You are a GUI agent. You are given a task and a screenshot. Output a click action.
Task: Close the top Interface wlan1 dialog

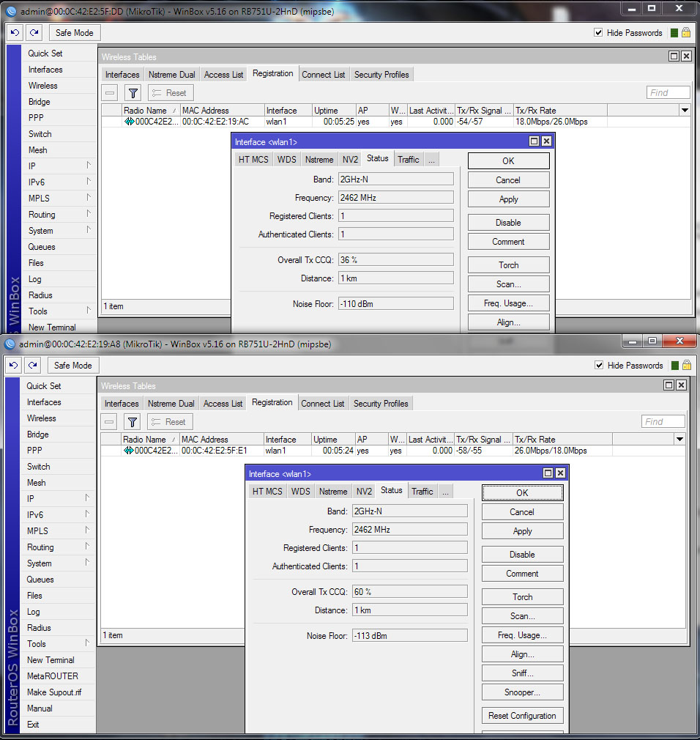pos(546,141)
